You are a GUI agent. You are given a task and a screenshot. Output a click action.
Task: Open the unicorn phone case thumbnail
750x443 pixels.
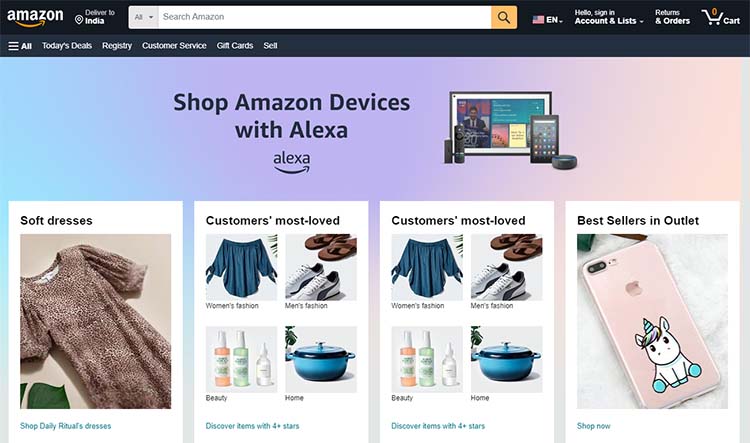pyautogui.click(x=652, y=321)
